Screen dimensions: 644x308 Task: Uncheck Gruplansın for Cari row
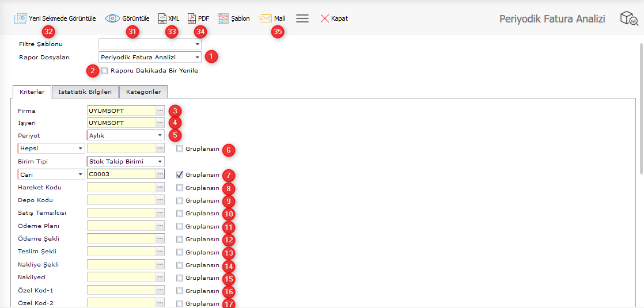180,174
